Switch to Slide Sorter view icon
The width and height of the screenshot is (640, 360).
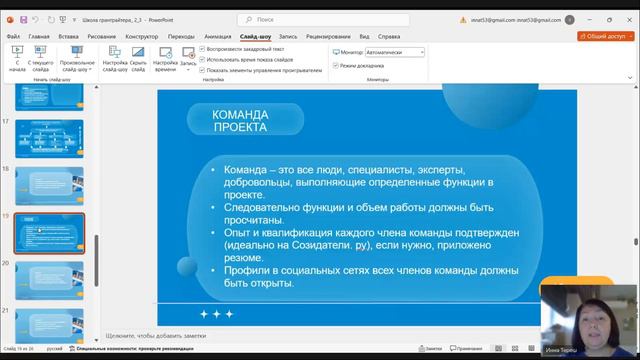(515, 349)
